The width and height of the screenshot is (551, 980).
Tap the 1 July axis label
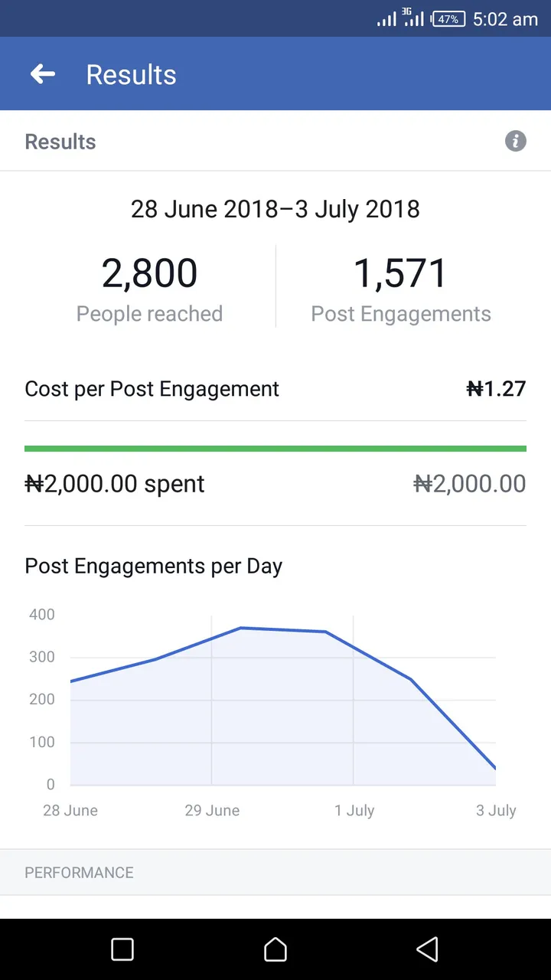pos(354,810)
